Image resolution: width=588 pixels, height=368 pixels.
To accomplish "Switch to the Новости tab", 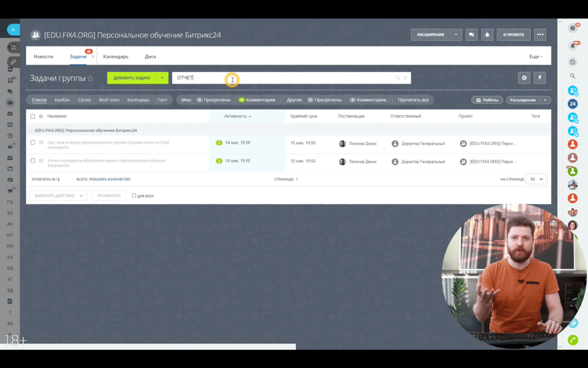I will tap(44, 56).
